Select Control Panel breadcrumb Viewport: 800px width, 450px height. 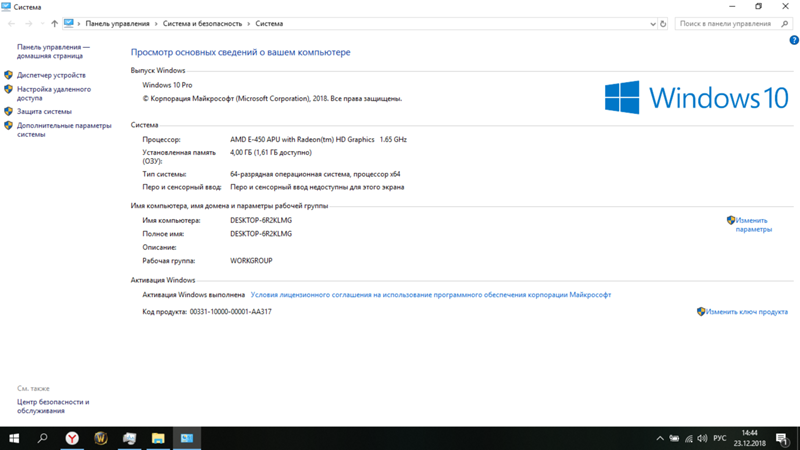click(117, 23)
